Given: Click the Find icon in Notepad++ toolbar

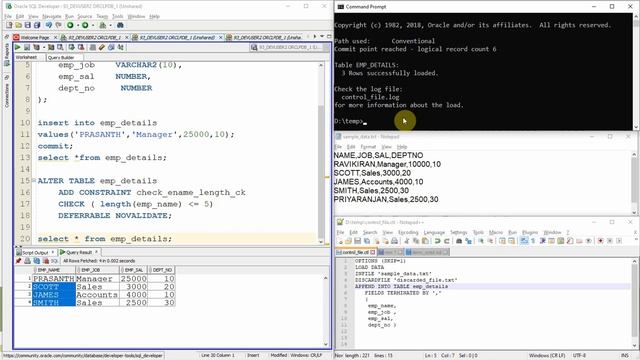Looking at the screenshot, I should pos(459,241).
